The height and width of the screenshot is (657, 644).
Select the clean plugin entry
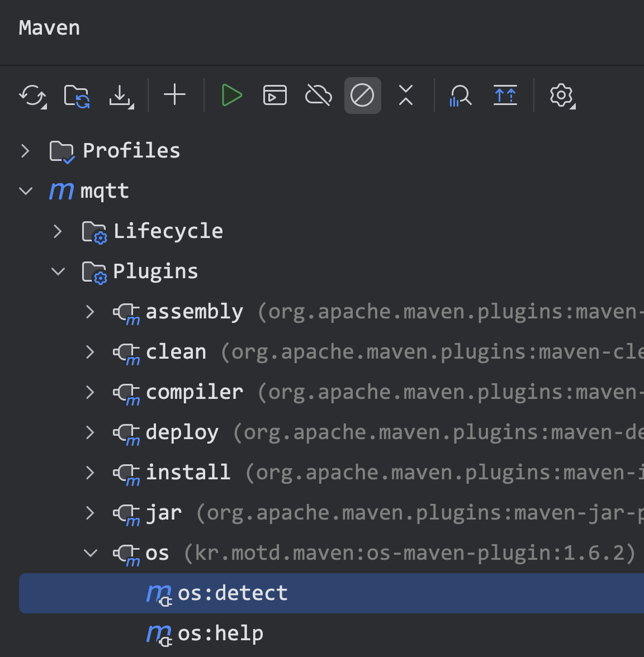tap(176, 351)
